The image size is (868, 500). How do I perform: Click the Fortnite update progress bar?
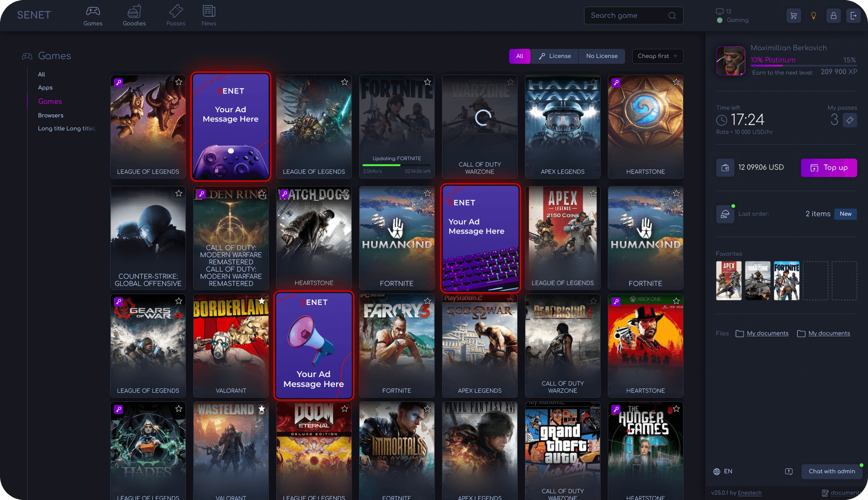point(396,165)
